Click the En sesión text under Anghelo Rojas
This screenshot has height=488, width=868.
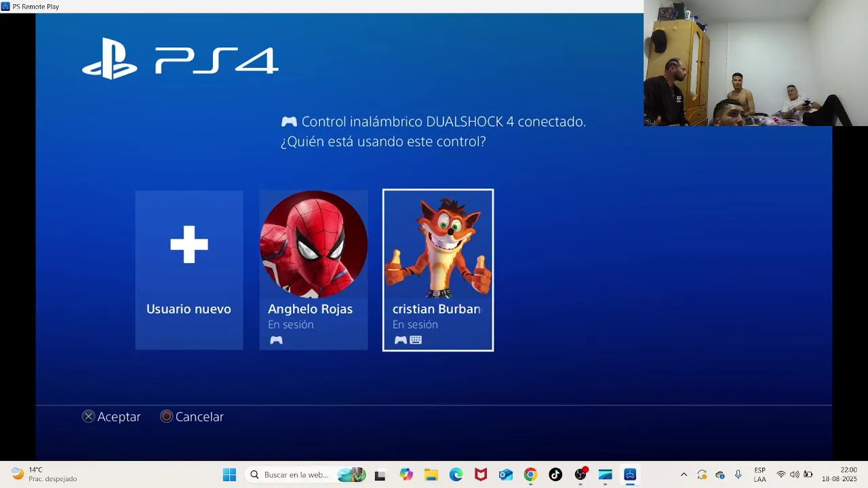point(290,325)
